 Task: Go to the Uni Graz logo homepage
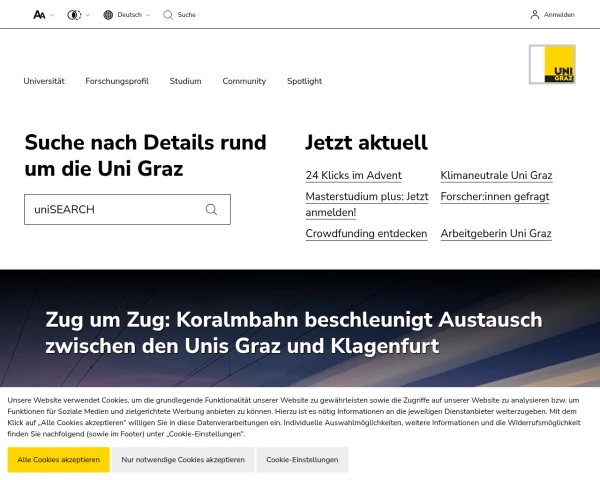(552, 65)
